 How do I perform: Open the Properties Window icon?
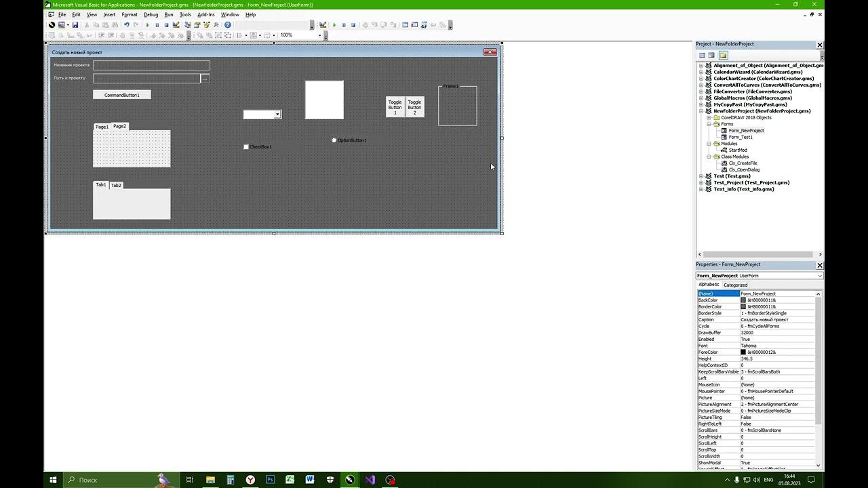click(x=197, y=25)
